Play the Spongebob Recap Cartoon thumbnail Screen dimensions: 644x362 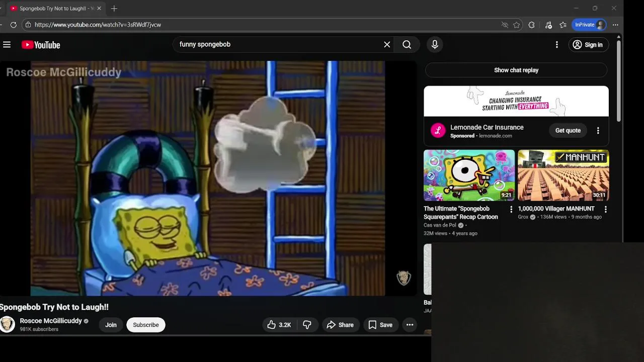[469, 175]
